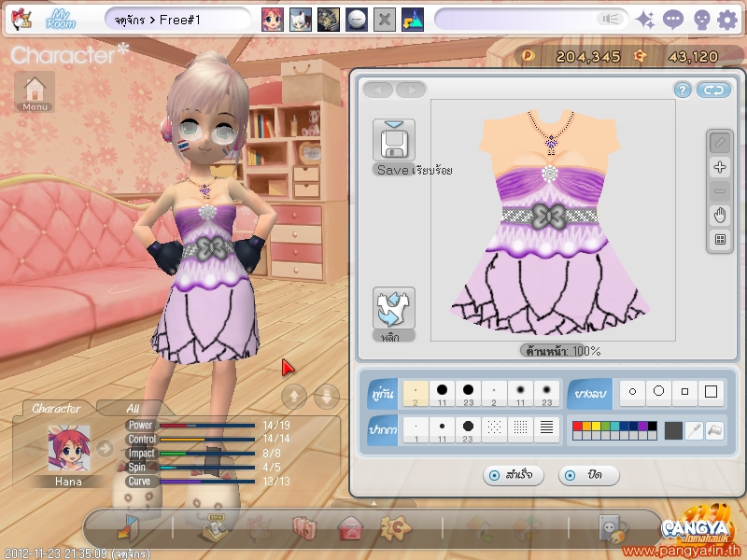
Task: Select the small circle eraser
Action: pyautogui.click(x=632, y=392)
